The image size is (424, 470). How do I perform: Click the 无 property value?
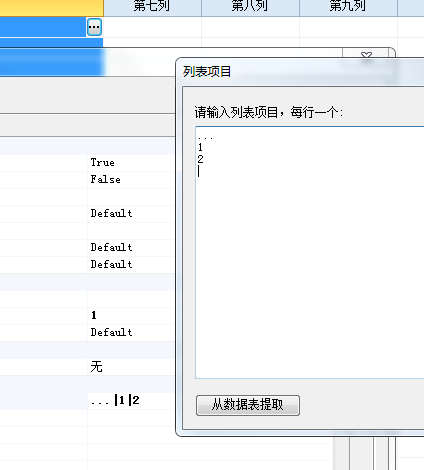[x=96, y=367]
